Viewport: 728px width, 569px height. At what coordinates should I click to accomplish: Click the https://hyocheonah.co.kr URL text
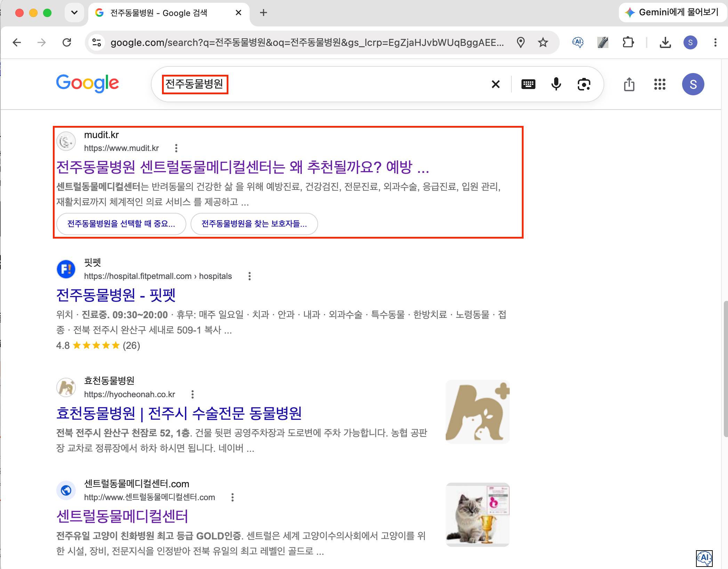130,394
